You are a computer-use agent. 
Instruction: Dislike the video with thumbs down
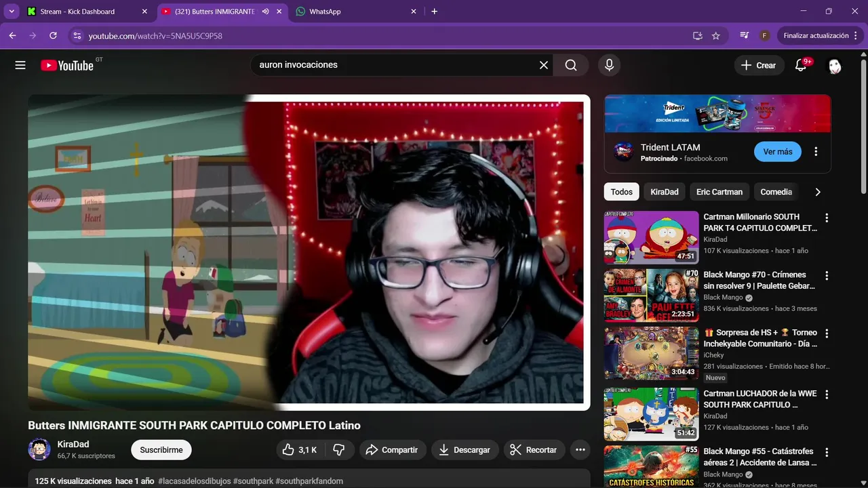[339, 450]
